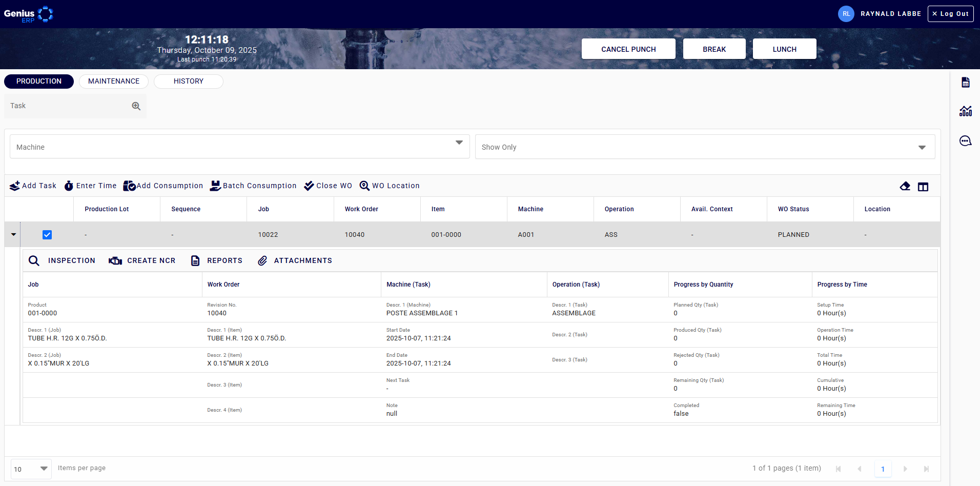Switch to the Maintenance tab
980x486 pixels.
pos(114,81)
